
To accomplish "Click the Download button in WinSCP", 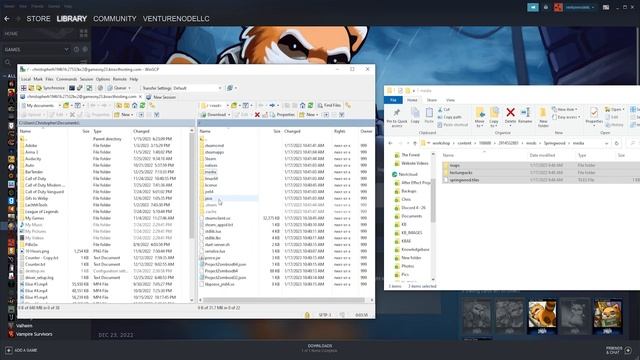I will (x=216, y=115).
